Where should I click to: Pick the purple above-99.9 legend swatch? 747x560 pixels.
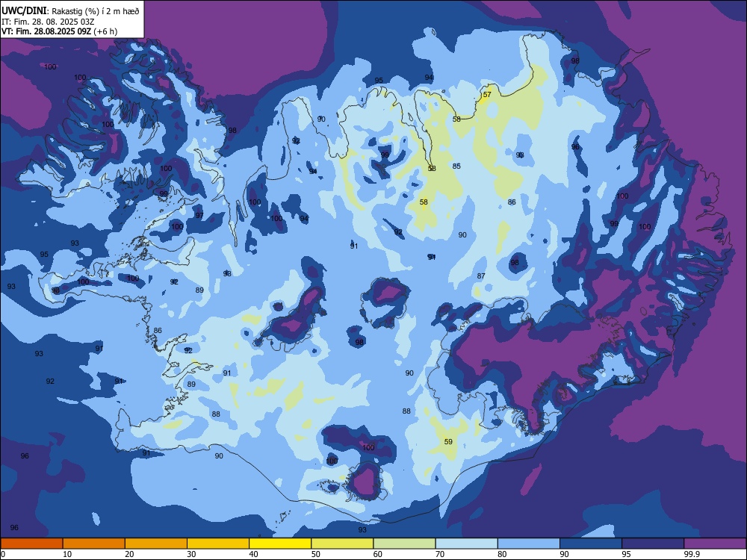715,544
